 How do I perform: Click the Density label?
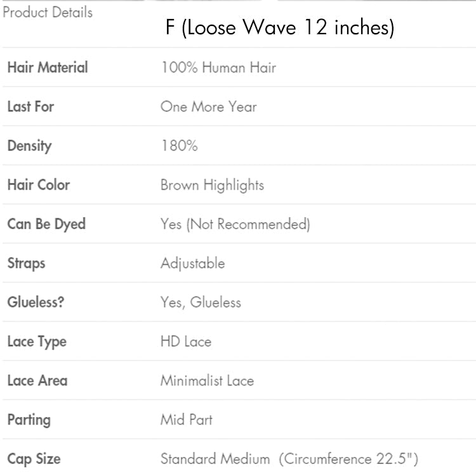29,146
